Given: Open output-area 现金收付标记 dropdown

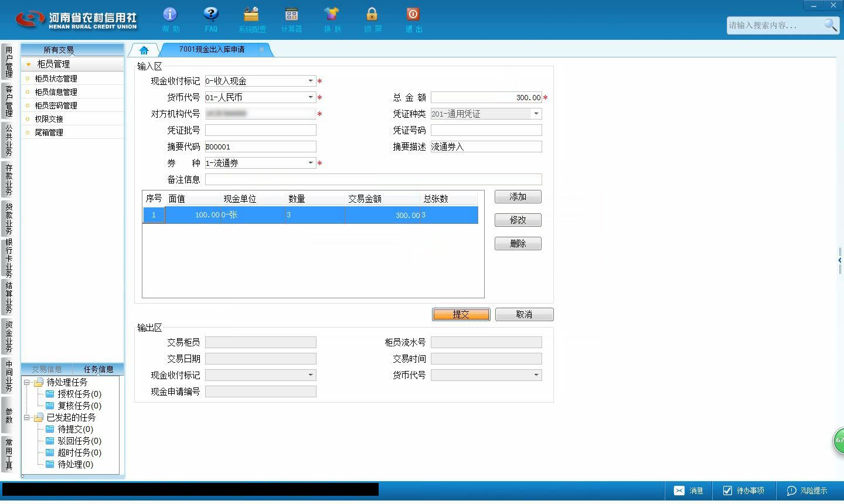Looking at the screenshot, I should 311,375.
